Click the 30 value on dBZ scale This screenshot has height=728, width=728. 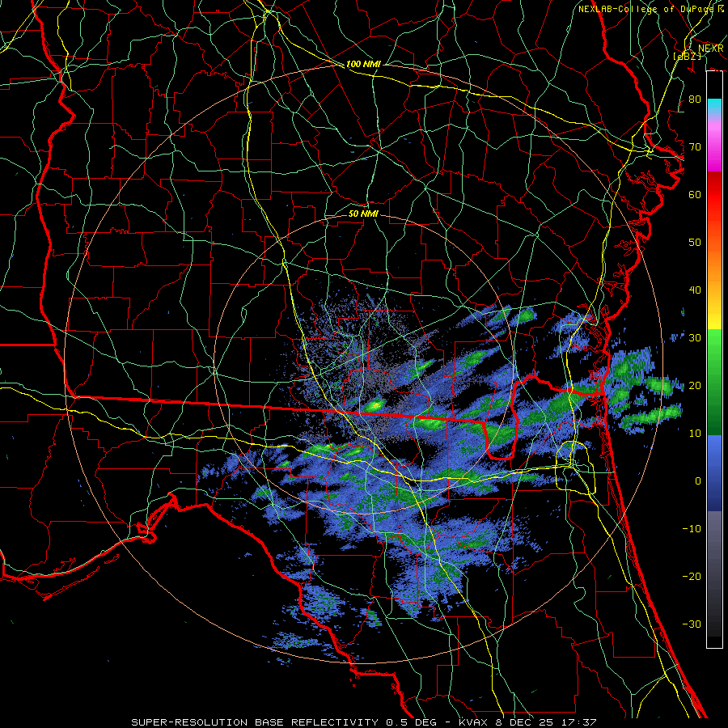point(695,338)
